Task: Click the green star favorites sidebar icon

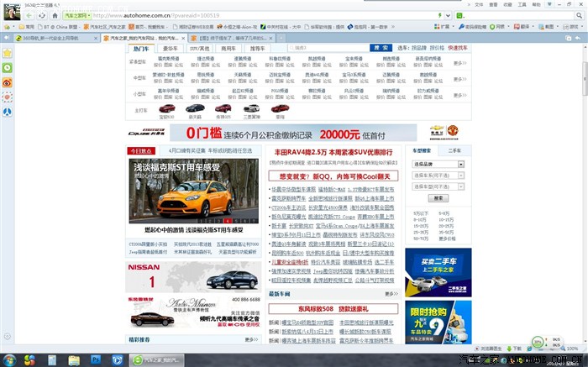Action: pyautogui.click(x=8, y=52)
